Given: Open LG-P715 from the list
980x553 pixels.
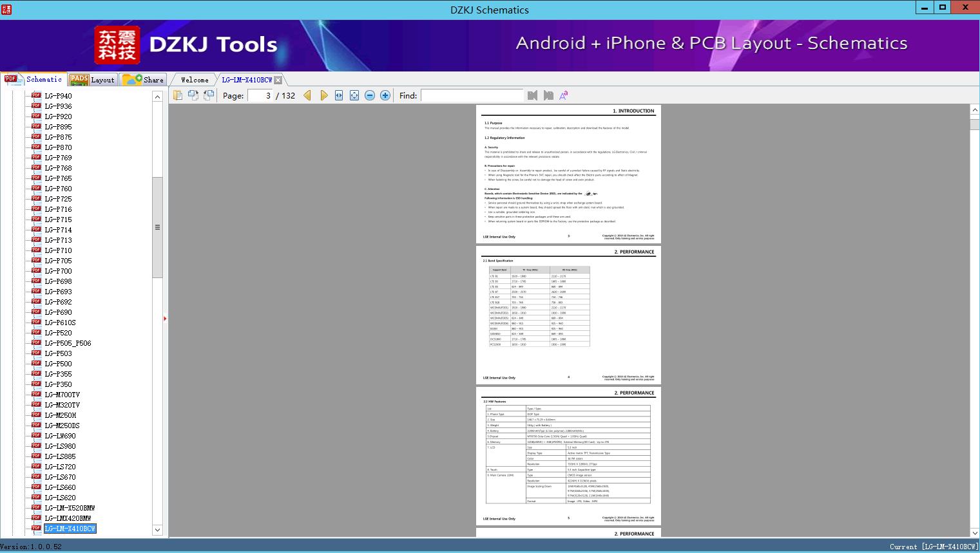Looking at the screenshot, I should click(x=58, y=220).
